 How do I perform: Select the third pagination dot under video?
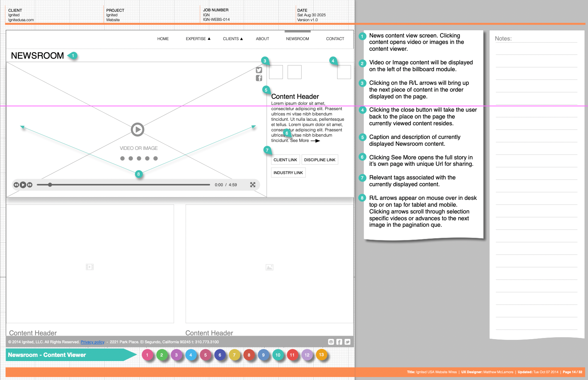(x=139, y=159)
